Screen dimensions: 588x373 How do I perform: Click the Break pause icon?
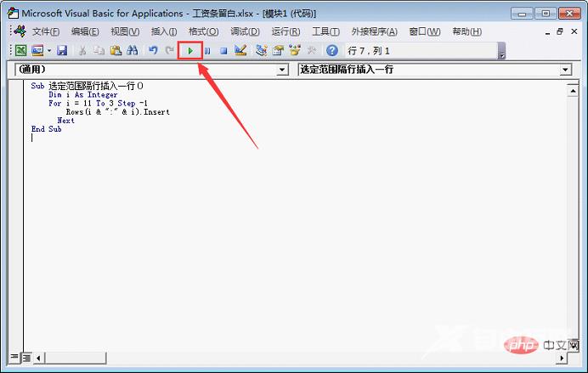pos(207,51)
